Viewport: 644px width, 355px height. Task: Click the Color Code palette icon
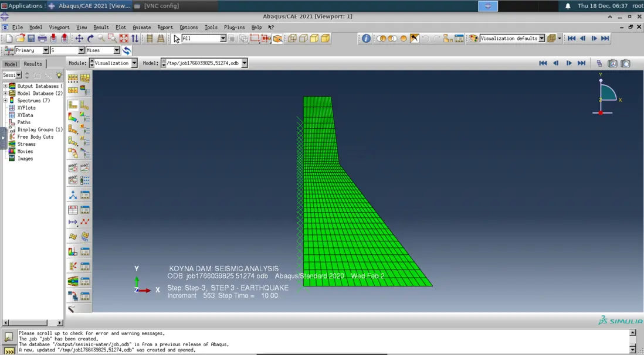point(473,39)
